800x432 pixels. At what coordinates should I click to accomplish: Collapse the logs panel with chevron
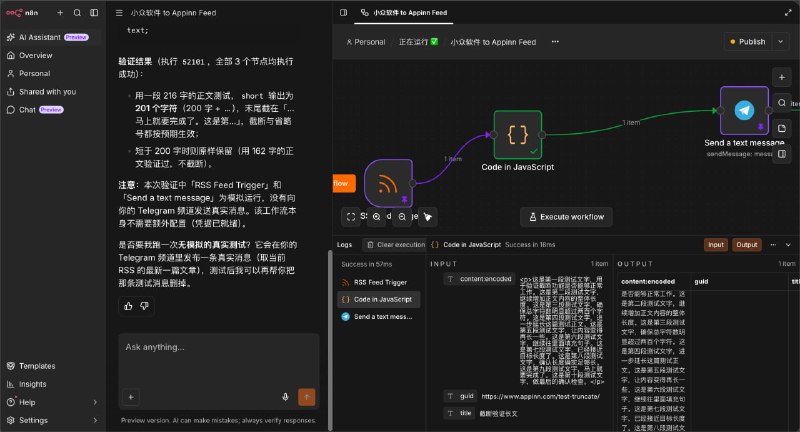coord(788,245)
